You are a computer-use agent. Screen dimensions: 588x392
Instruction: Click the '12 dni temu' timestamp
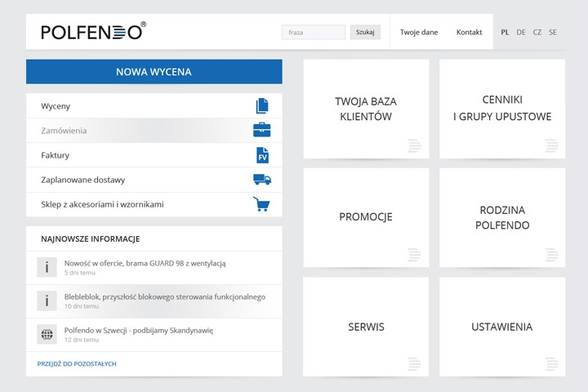tap(82, 340)
